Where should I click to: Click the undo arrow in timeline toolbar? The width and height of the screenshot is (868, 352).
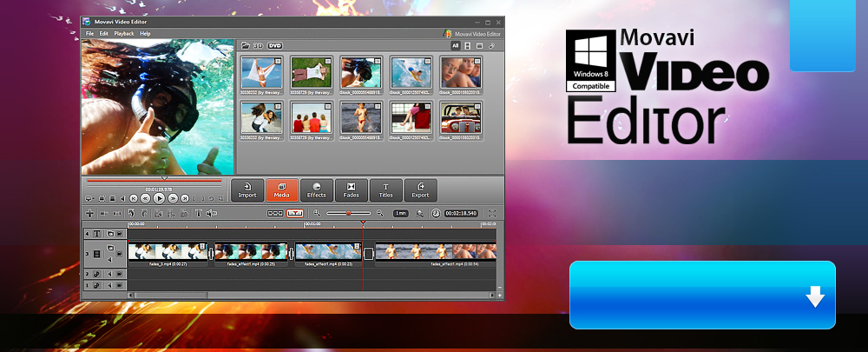coord(132,213)
